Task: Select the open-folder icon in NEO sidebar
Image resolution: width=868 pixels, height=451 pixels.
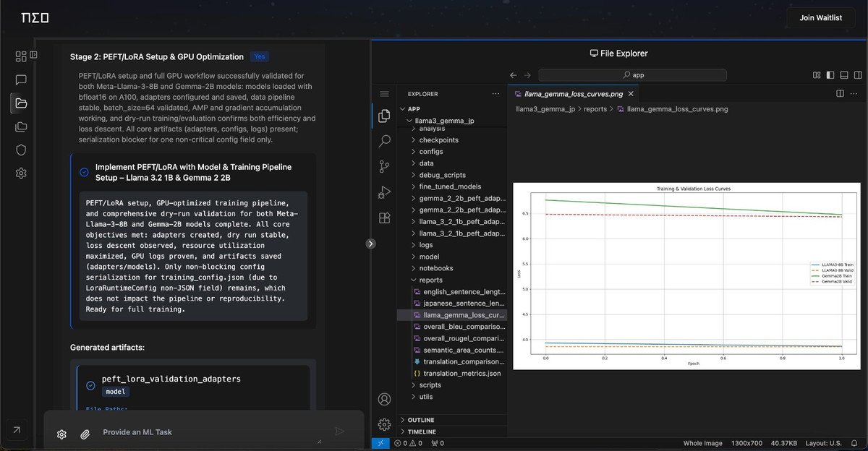Action: tap(21, 103)
